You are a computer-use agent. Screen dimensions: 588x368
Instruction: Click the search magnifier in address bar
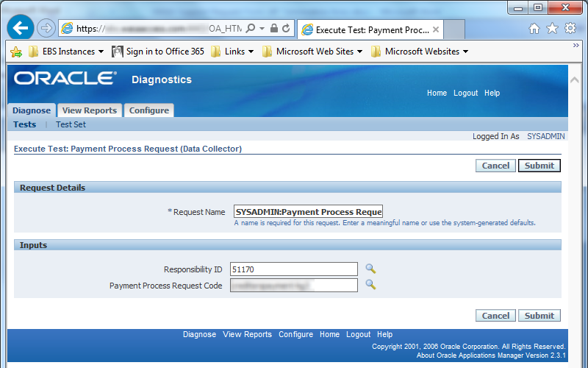click(x=250, y=28)
